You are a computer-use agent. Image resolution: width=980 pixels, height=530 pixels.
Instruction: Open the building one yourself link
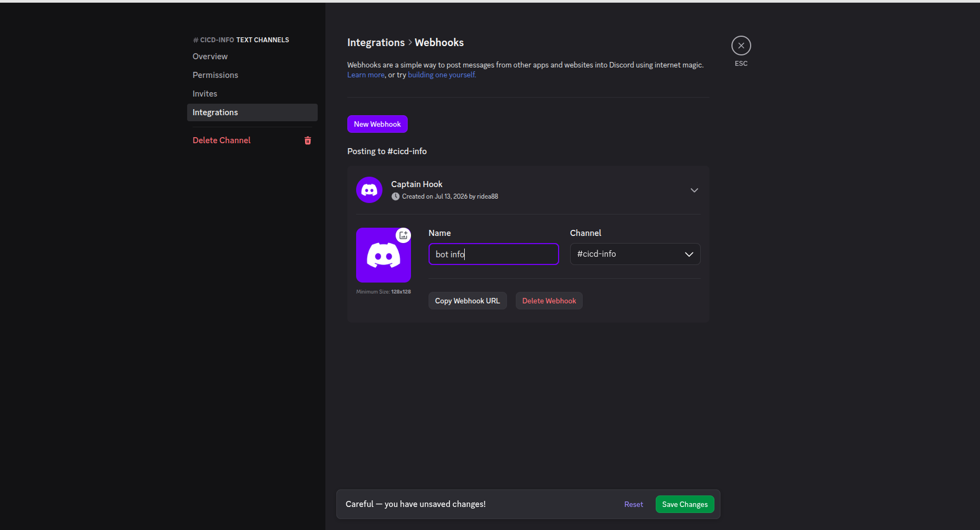click(x=442, y=75)
